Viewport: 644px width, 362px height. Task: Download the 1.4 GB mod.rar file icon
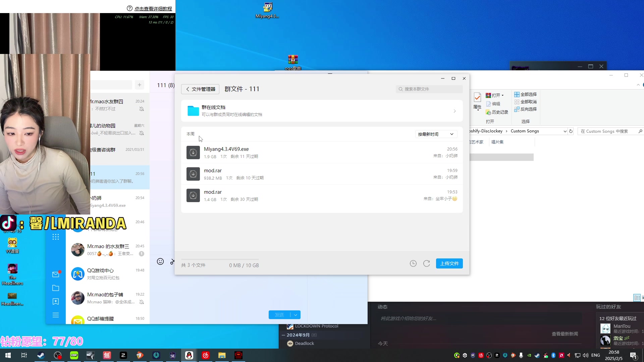tap(193, 195)
